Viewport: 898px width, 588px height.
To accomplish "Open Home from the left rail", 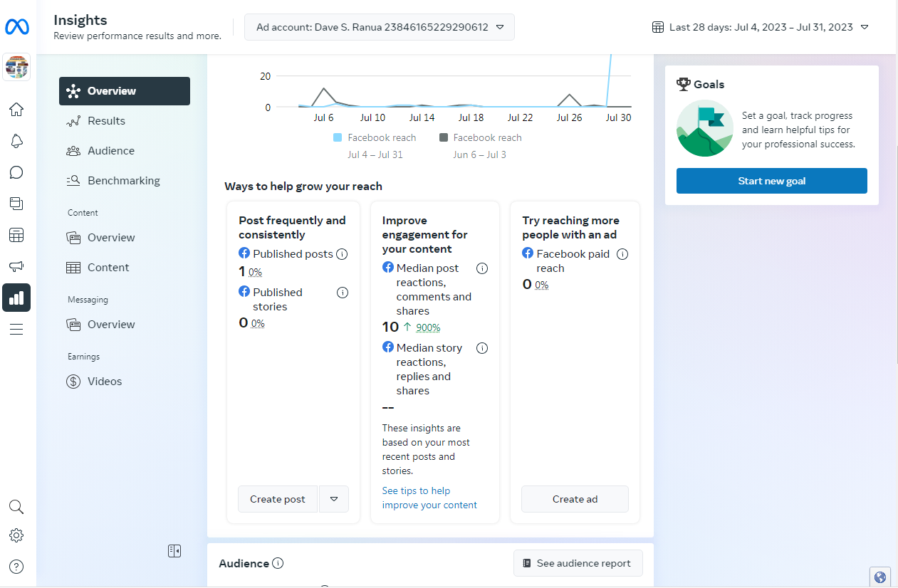I will pos(16,110).
